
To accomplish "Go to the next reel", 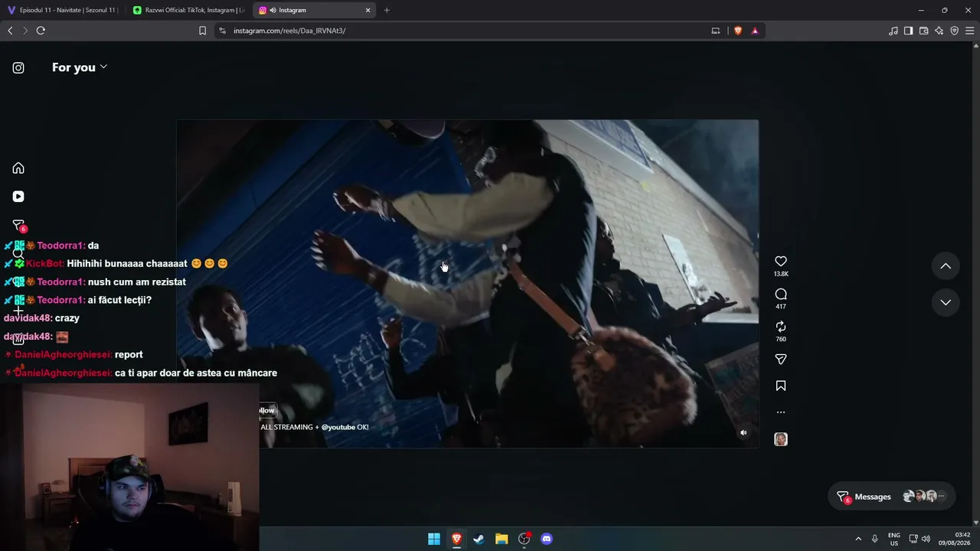I will pyautogui.click(x=946, y=302).
